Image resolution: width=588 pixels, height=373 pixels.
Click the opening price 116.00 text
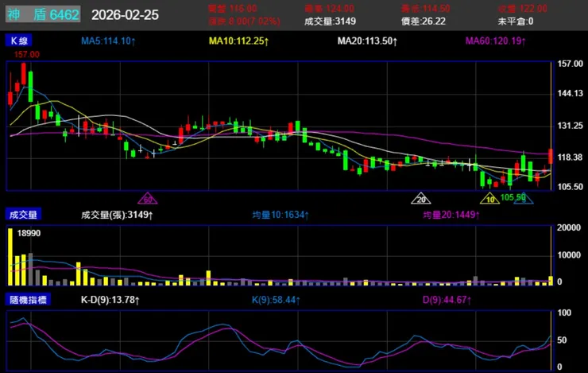click(x=233, y=9)
